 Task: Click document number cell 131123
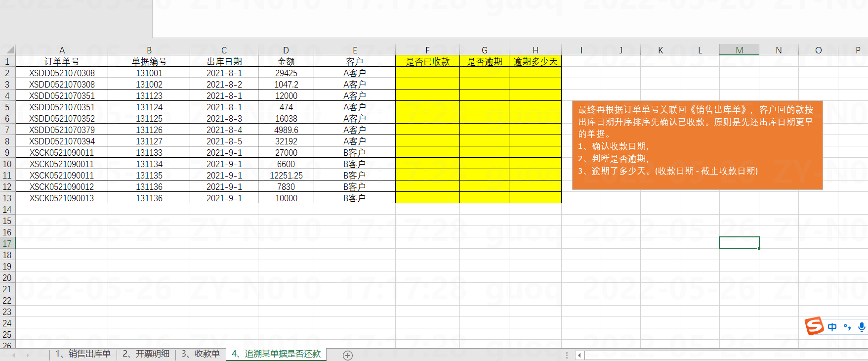(x=149, y=95)
